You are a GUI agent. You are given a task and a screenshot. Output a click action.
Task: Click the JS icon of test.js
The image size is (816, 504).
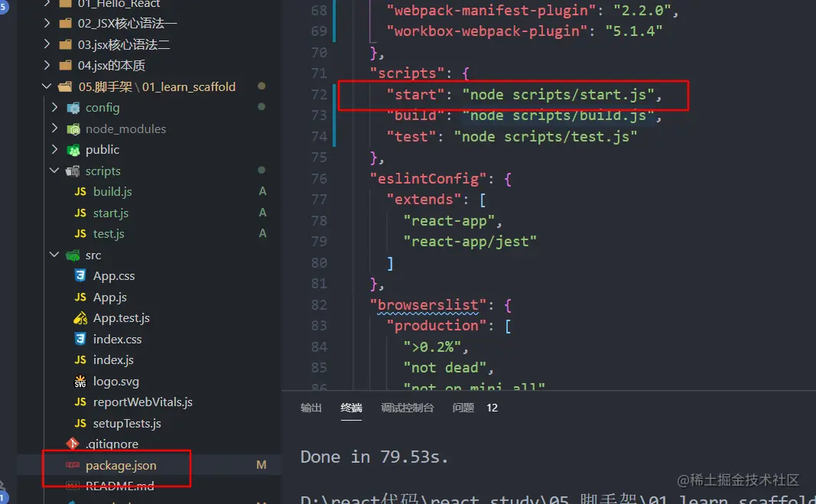80,234
